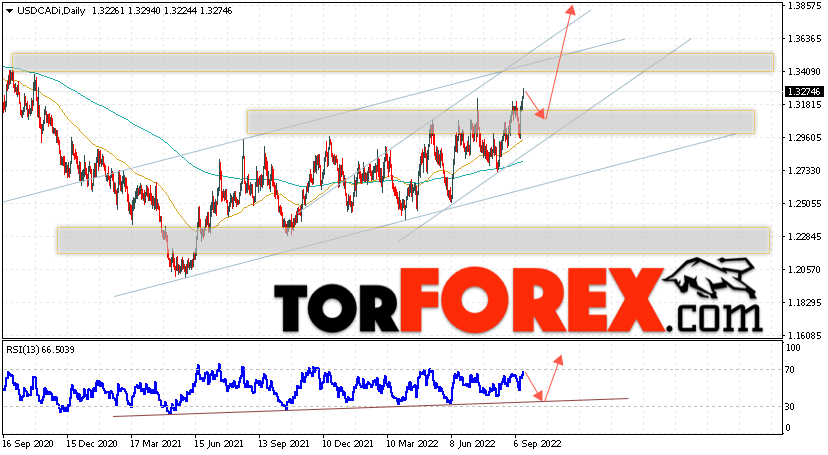Image resolution: width=828 pixels, height=455 pixels.
Task: Click the 13 Sep 2021 date label
Action: pyautogui.click(x=284, y=444)
